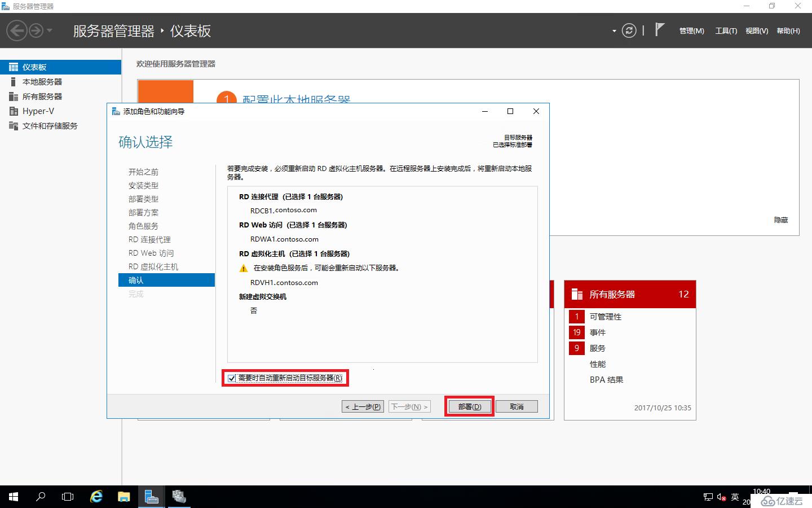The height and width of the screenshot is (508, 812).
Task: Click the 英 input language indicator
Action: (x=735, y=497)
